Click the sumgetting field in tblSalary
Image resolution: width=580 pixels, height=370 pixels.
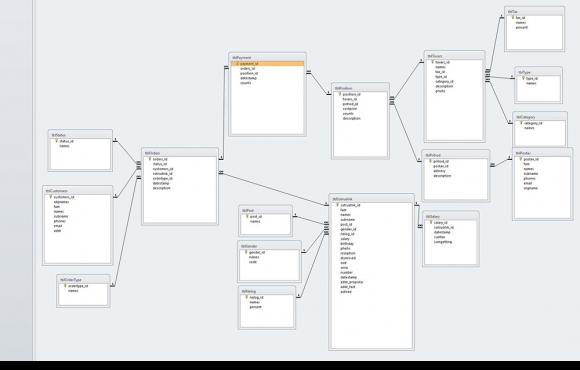443,242
